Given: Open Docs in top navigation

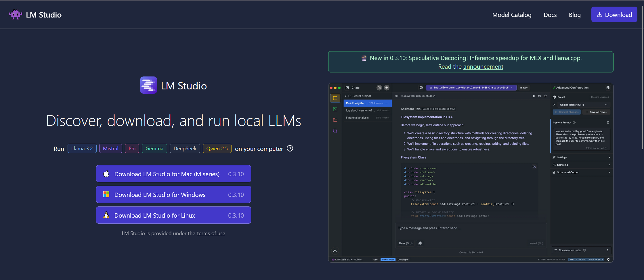Looking at the screenshot, I should 550,15.
